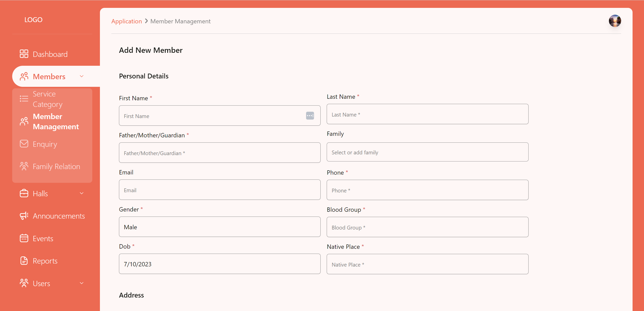Image resolution: width=644 pixels, height=311 pixels.
Task: Select the Users menu item
Action: pyautogui.click(x=41, y=283)
